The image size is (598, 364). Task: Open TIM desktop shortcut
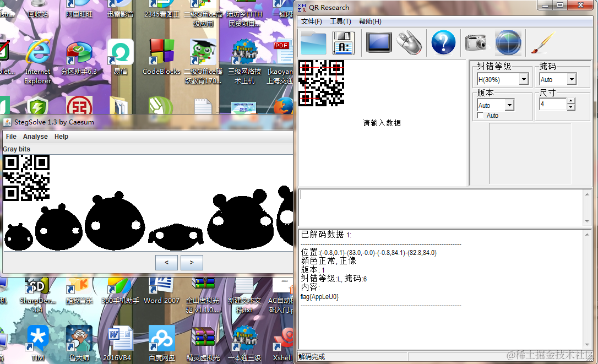point(37,343)
